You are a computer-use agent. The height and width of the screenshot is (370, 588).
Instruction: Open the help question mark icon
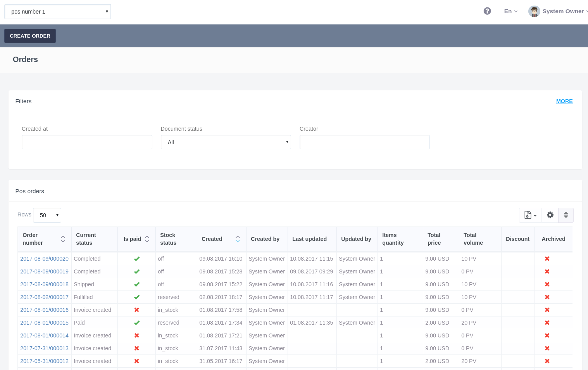click(487, 11)
